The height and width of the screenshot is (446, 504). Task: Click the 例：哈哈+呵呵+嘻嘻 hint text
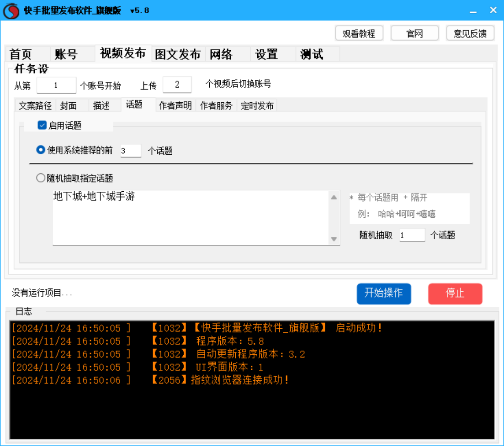(x=397, y=214)
